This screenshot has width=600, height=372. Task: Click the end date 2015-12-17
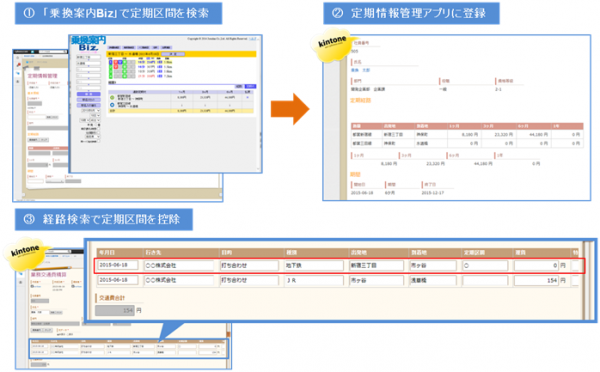point(433,193)
